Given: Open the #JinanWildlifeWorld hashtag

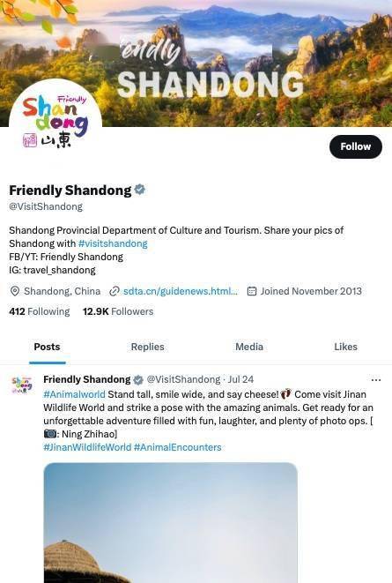Looking at the screenshot, I should 87,447.
